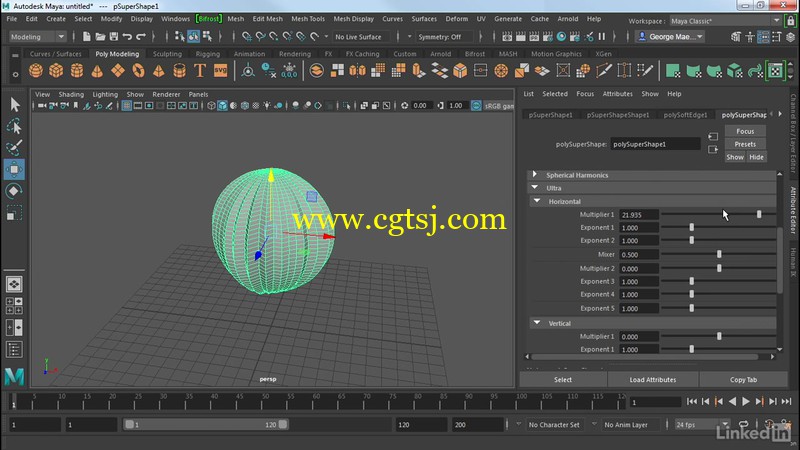
Task: Open the Modeling menu set dropdown
Action: [38, 37]
